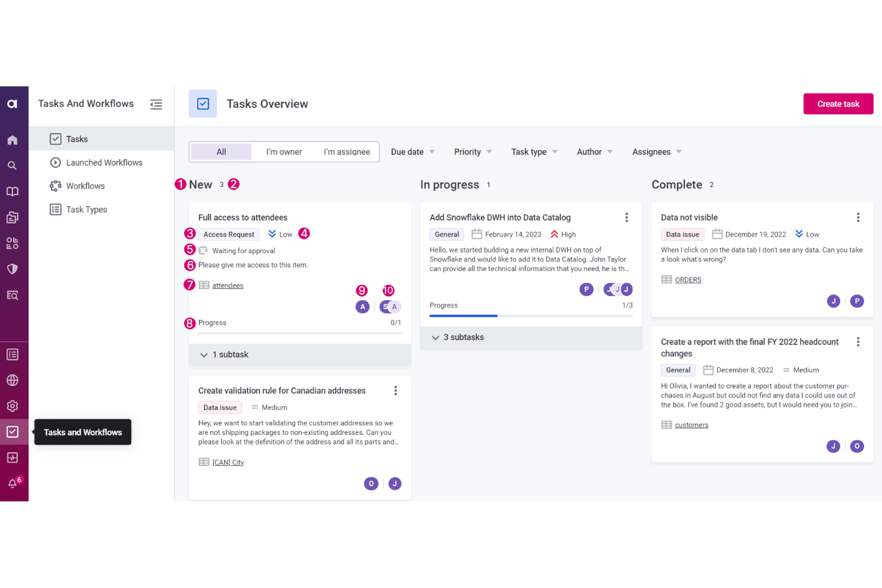Image resolution: width=882 pixels, height=588 pixels.
Task: Open the three-dot menu on Data not visible card
Action: [858, 217]
